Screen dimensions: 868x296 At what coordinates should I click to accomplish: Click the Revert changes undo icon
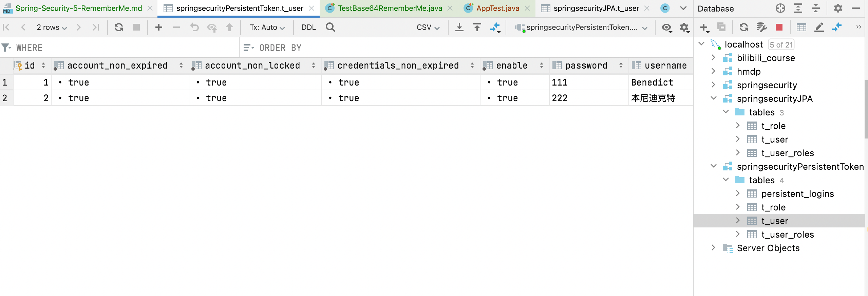[x=194, y=27]
